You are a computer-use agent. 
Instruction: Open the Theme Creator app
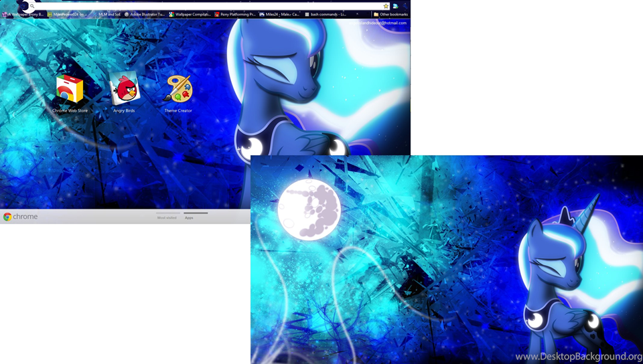(x=178, y=94)
